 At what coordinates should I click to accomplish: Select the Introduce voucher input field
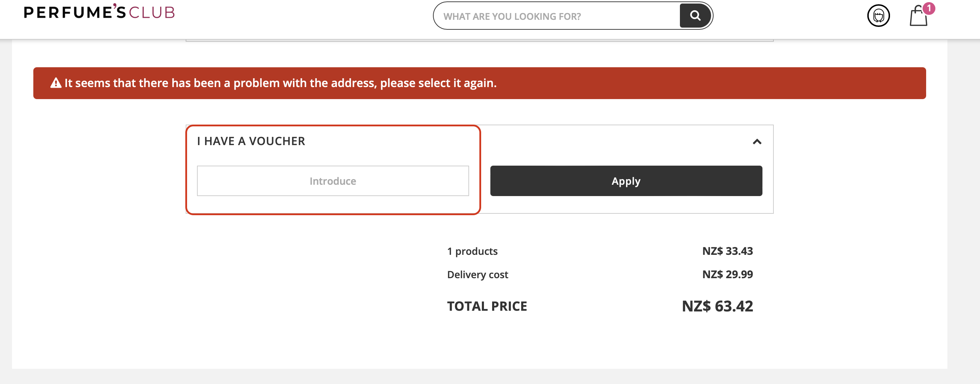(x=332, y=181)
